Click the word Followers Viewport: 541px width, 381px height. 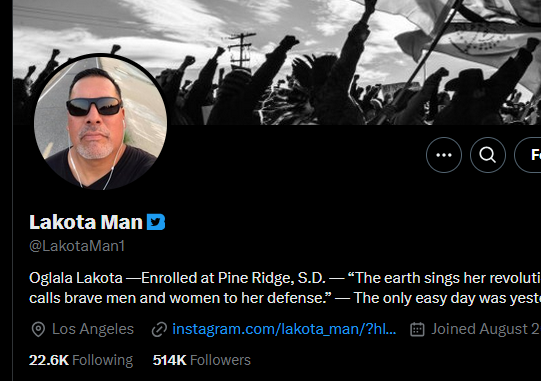[x=220, y=360]
